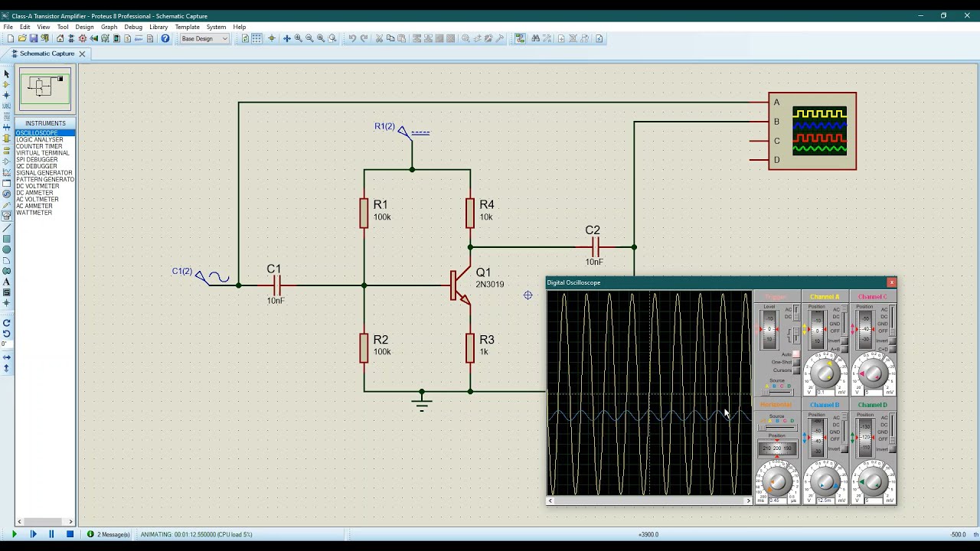The width and height of the screenshot is (980, 551).
Task: Open the Help question mark icon
Action: click(165, 38)
